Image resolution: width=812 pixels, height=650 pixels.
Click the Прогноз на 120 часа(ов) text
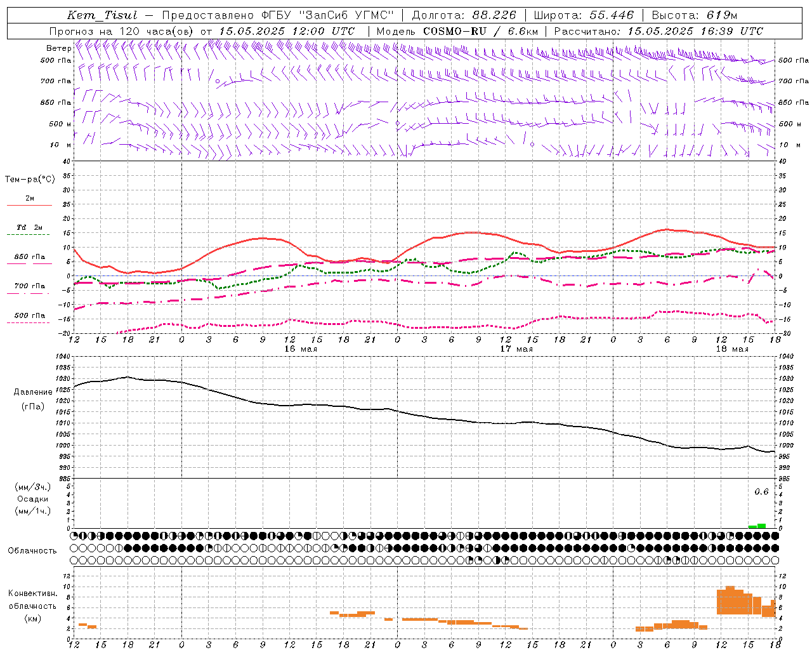(x=122, y=31)
